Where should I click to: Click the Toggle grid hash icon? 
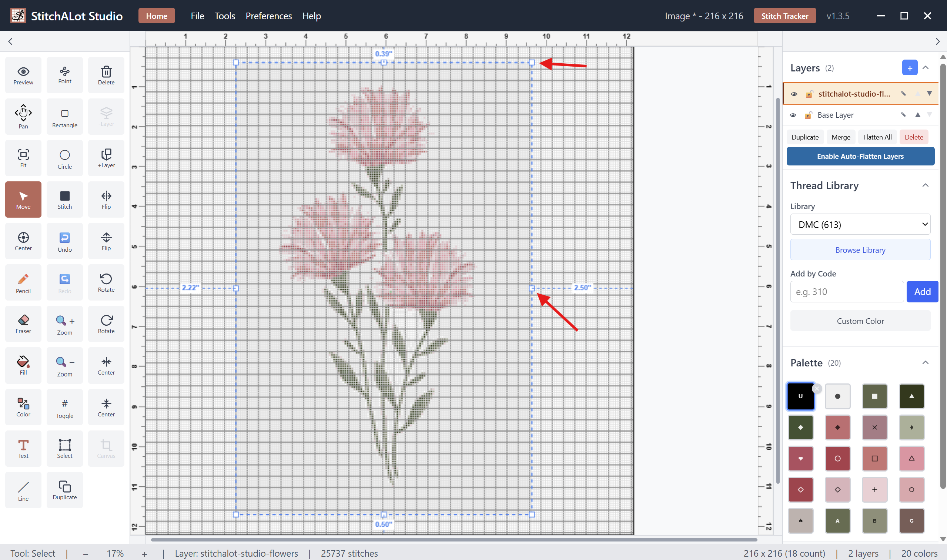[64, 408]
